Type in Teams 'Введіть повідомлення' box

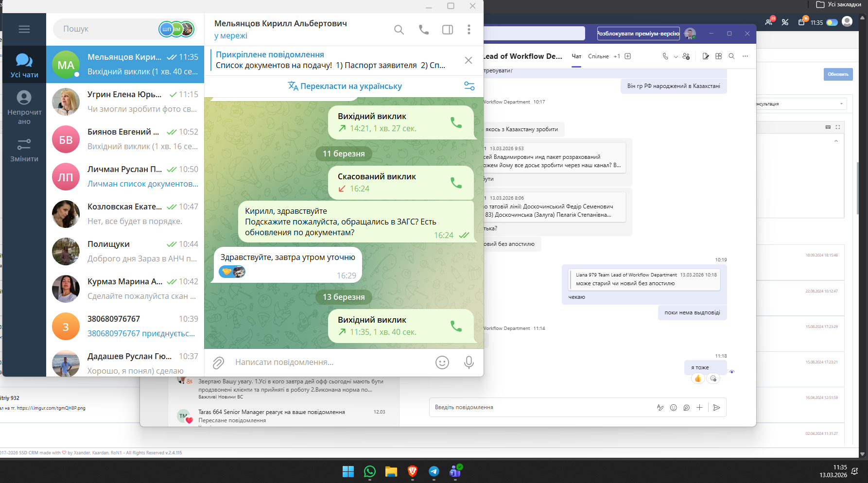(542, 407)
